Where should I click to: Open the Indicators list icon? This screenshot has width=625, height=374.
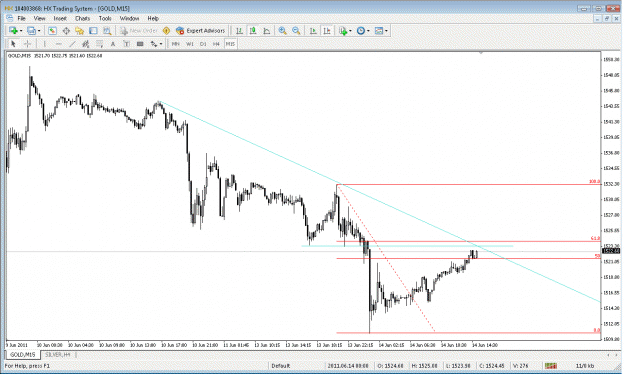[x=343, y=31]
